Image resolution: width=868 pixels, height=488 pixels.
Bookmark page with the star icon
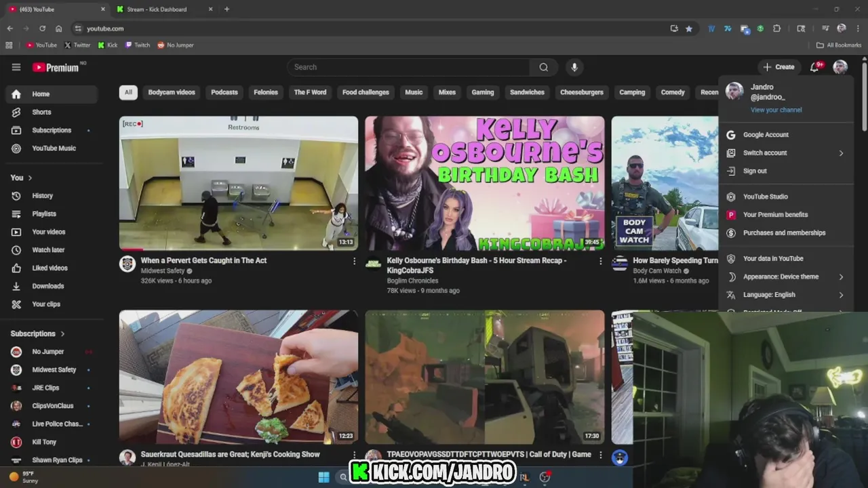689,28
